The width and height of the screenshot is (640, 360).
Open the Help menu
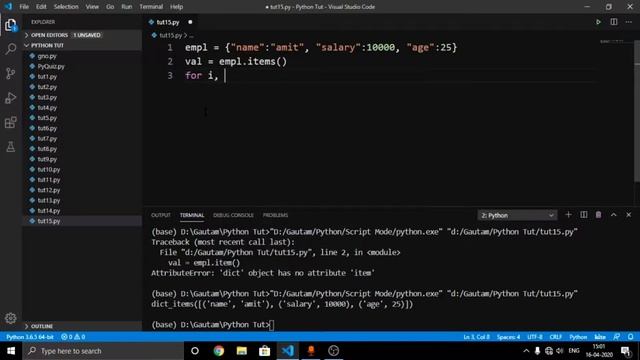tap(176, 7)
